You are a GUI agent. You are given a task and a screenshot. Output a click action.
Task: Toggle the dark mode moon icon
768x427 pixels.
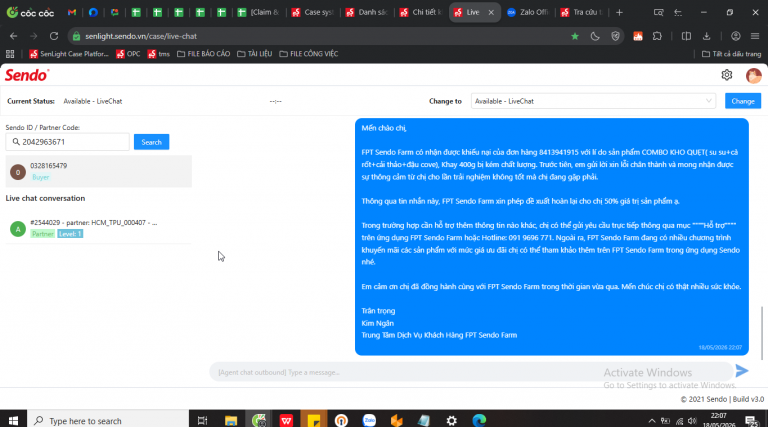coord(595,36)
